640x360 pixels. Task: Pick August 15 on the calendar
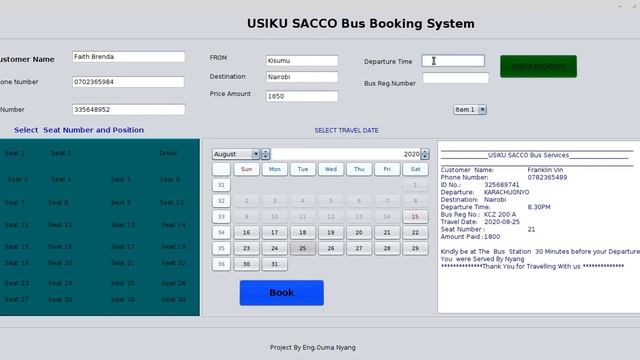pyautogui.click(x=415, y=217)
